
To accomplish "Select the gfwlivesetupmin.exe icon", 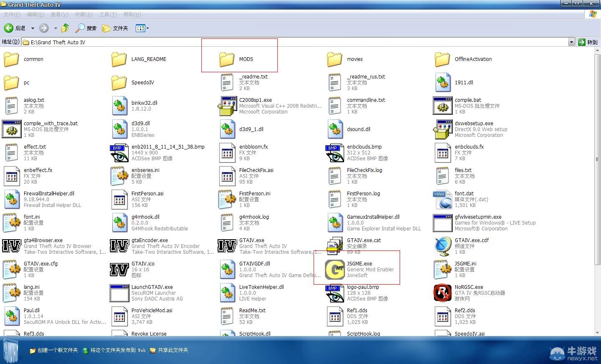I will 442,223.
